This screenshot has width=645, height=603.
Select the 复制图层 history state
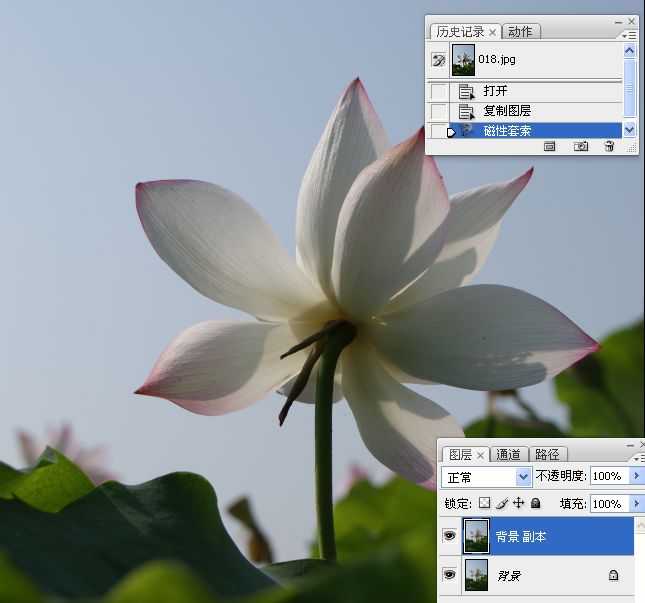536,111
